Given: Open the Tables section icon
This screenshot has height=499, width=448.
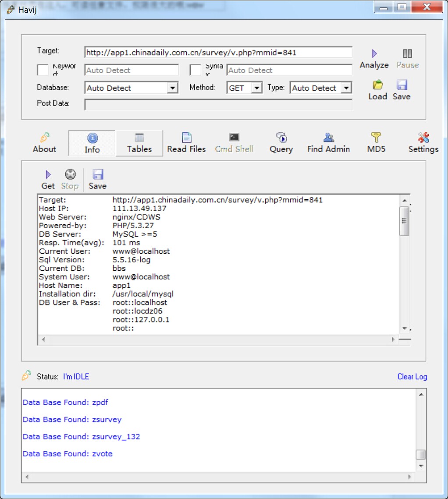Looking at the screenshot, I should pyautogui.click(x=139, y=138).
